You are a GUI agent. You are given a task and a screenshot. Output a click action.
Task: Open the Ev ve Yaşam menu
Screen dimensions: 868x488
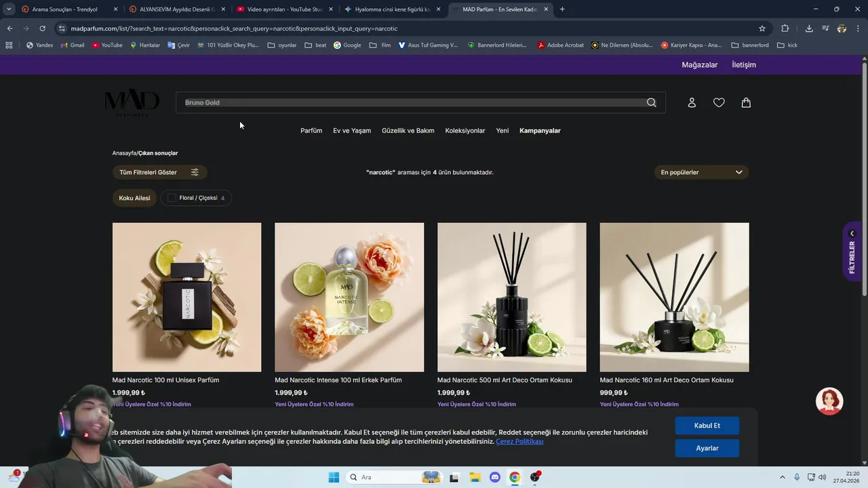(x=352, y=131)
